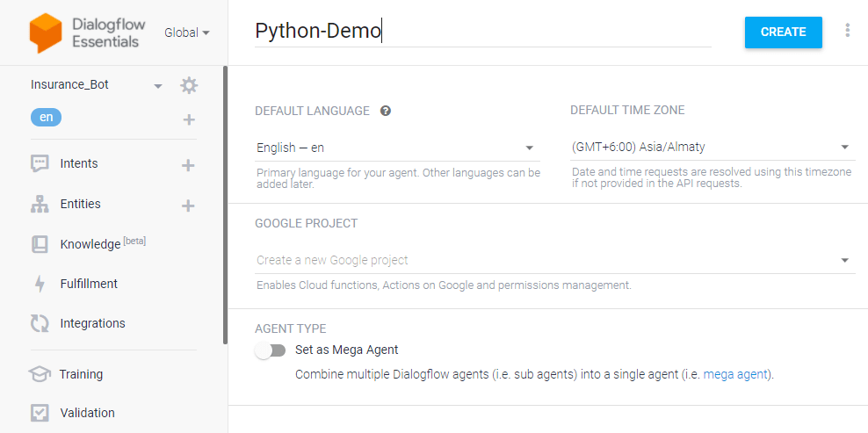
Task: Open the Knowledge beta section
Action: 90,244
